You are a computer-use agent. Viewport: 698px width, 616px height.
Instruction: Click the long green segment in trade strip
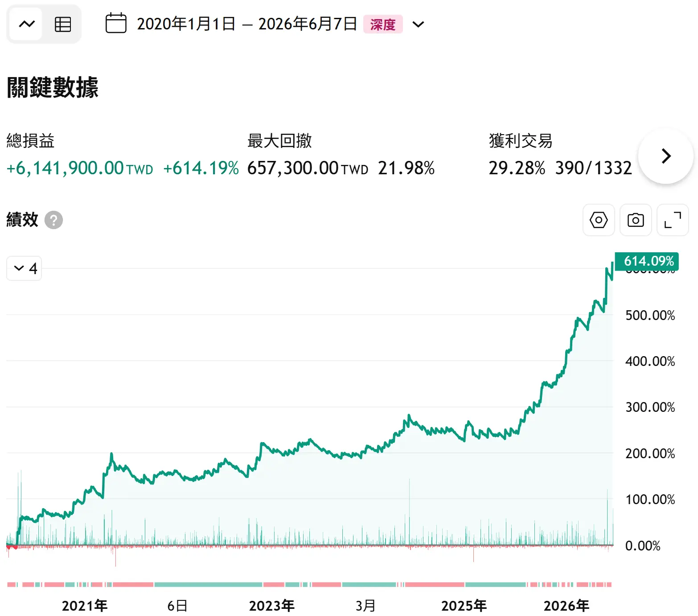208,584
